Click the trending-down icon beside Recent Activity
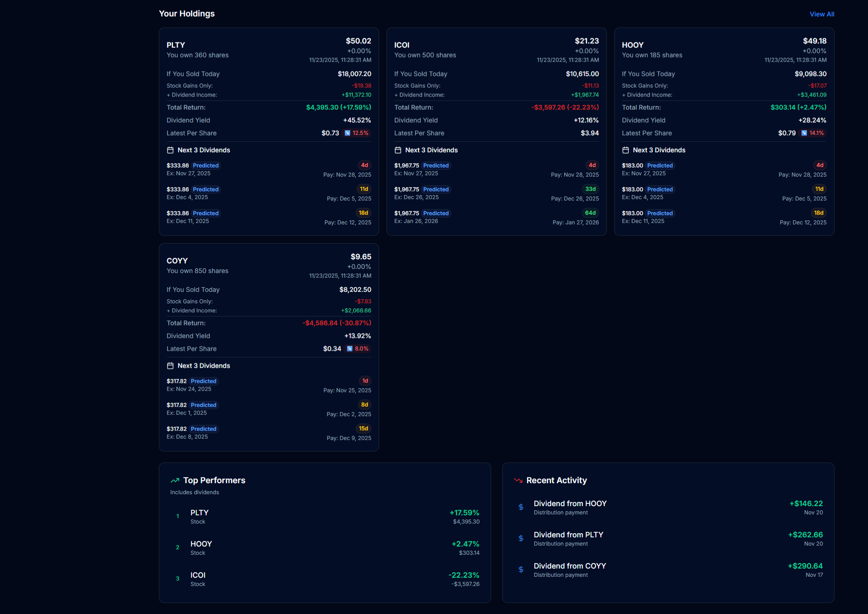Image resolution: width=868 pixels, height=614 pixels. point(518,480)
